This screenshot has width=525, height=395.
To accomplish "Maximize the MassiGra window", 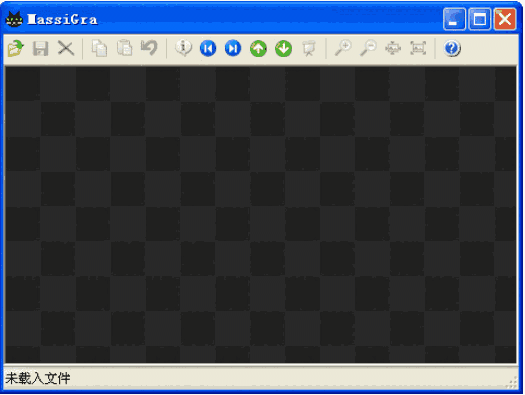I will click(x=479, y=19).
